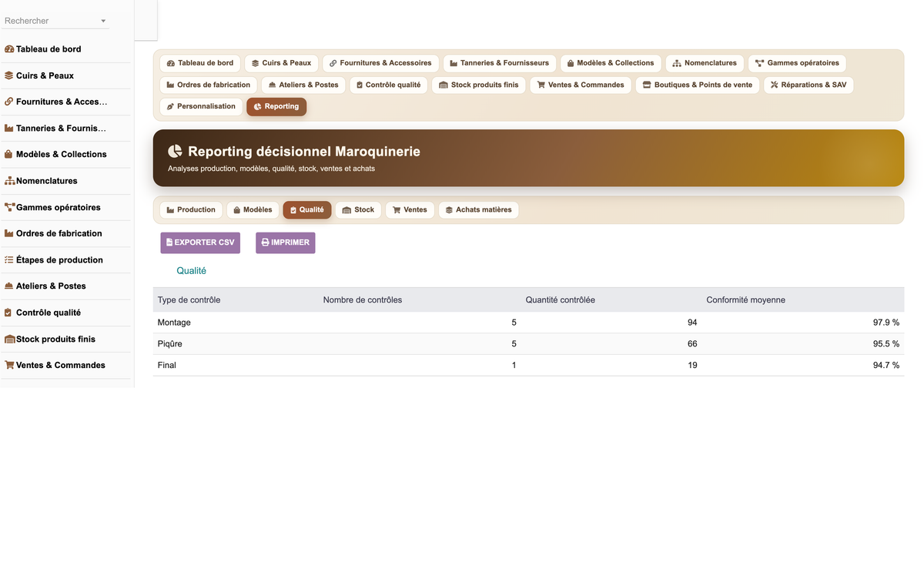Click the sidebar Stock produits finis warehouse icon

tap(10, 339)
